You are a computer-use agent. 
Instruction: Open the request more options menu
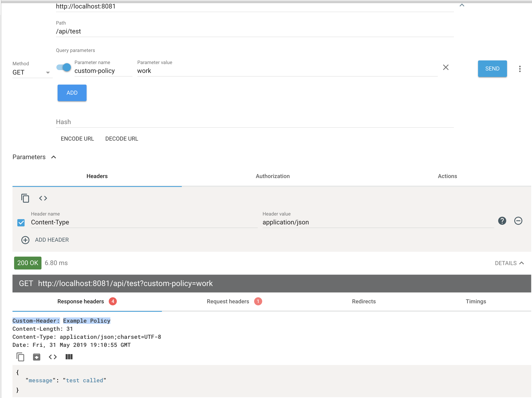coord(520,69)
